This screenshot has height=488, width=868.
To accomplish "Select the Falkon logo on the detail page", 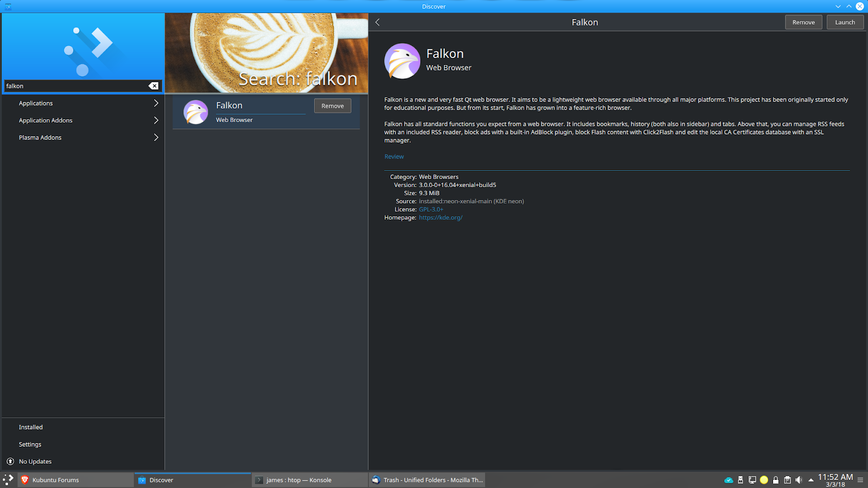I will [x=402, y=61].
